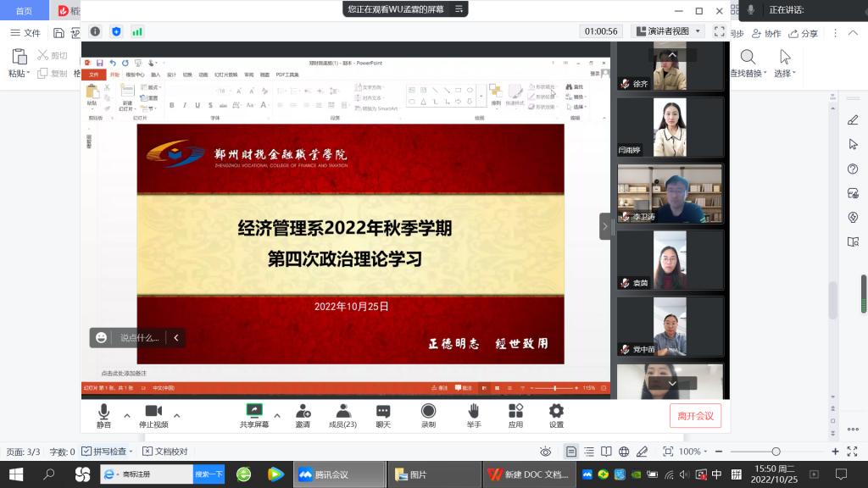Open the 演讲者视图 view dropdown

669,31
